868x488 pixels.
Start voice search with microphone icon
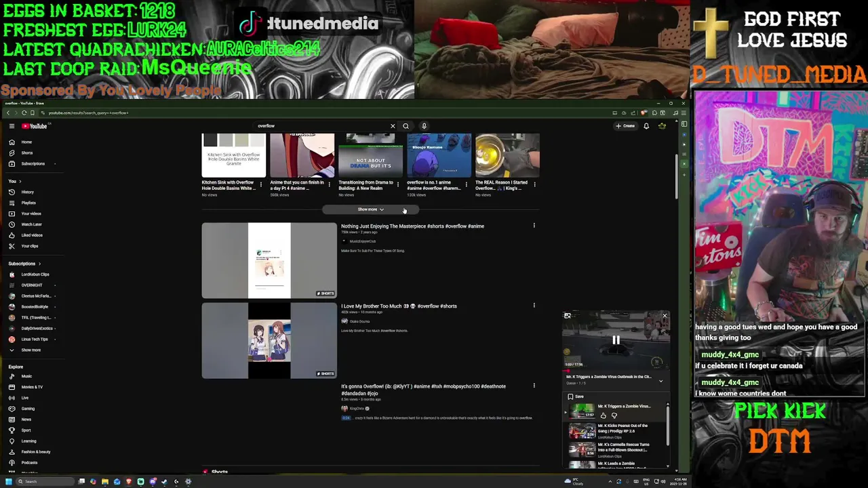click(424, 126)
